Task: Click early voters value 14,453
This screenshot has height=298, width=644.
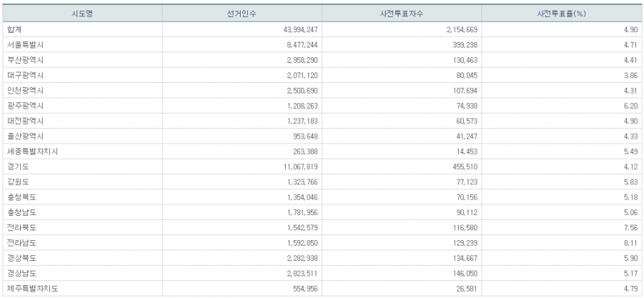Action: click(x=467, y=151)
